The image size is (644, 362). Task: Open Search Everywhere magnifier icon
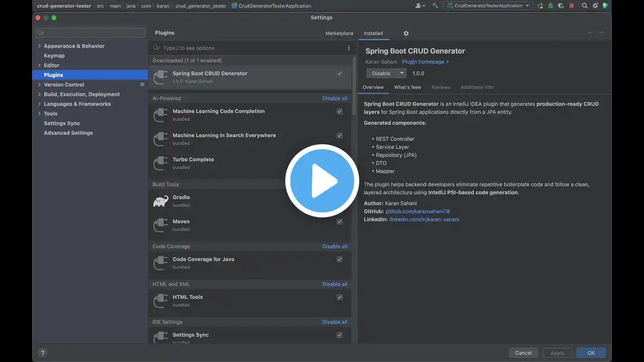[585, 6]
